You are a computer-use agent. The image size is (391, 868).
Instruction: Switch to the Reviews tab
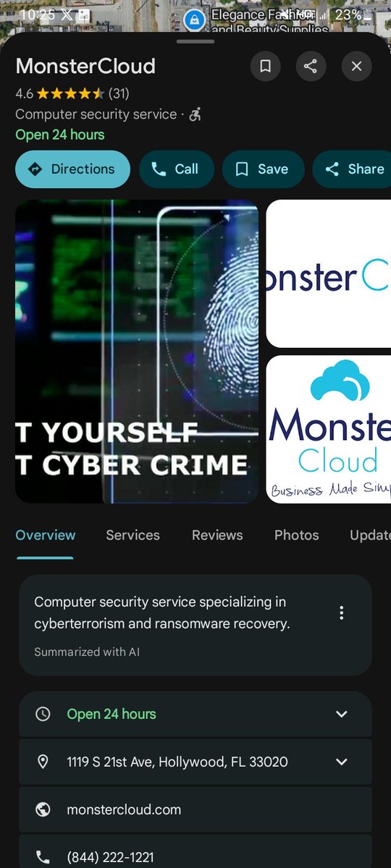point(217,535)
